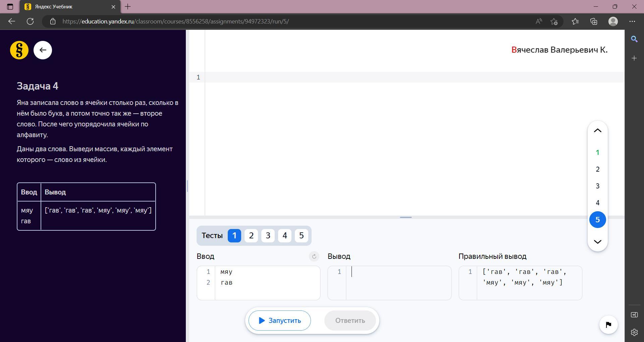Reset the input with refresh icon
The width and height of the screenshot is (644, 342).
coord(314,256)
